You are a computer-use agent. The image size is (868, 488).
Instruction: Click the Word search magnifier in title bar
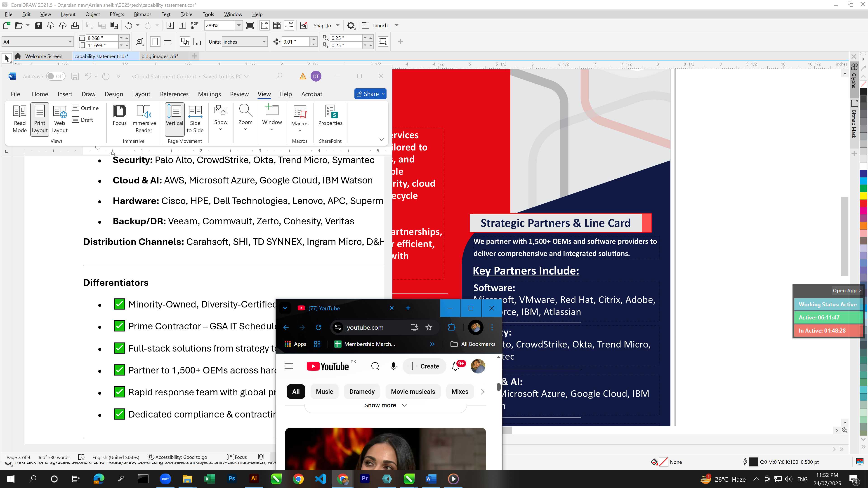click(279, 76)
